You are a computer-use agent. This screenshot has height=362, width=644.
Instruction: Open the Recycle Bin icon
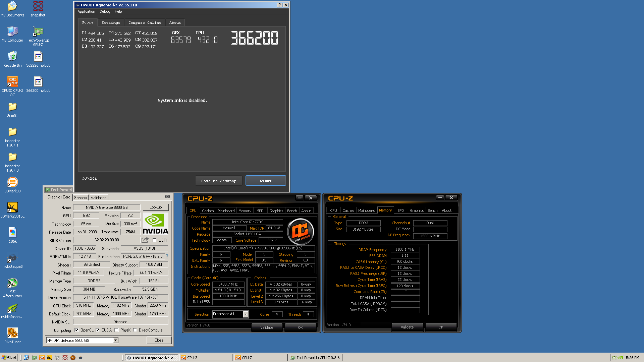(12, 56)
